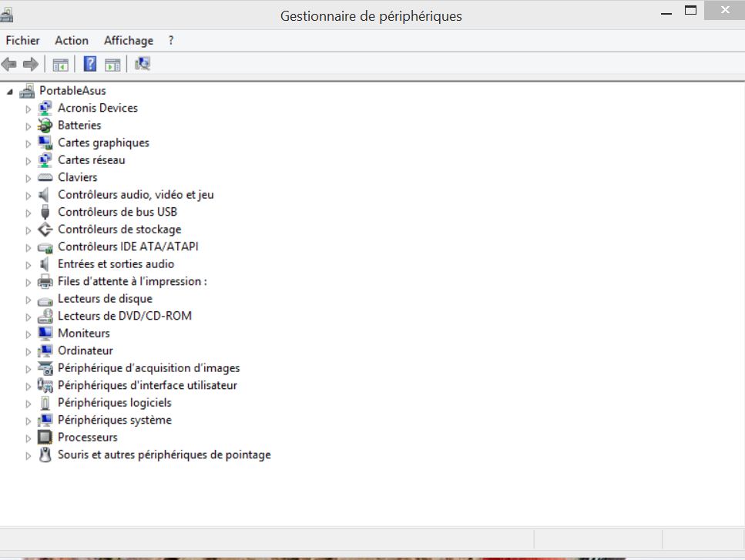Select the Claviers tree item
Image resolution: width=745 pixels, height=560 pixels.
77,177
